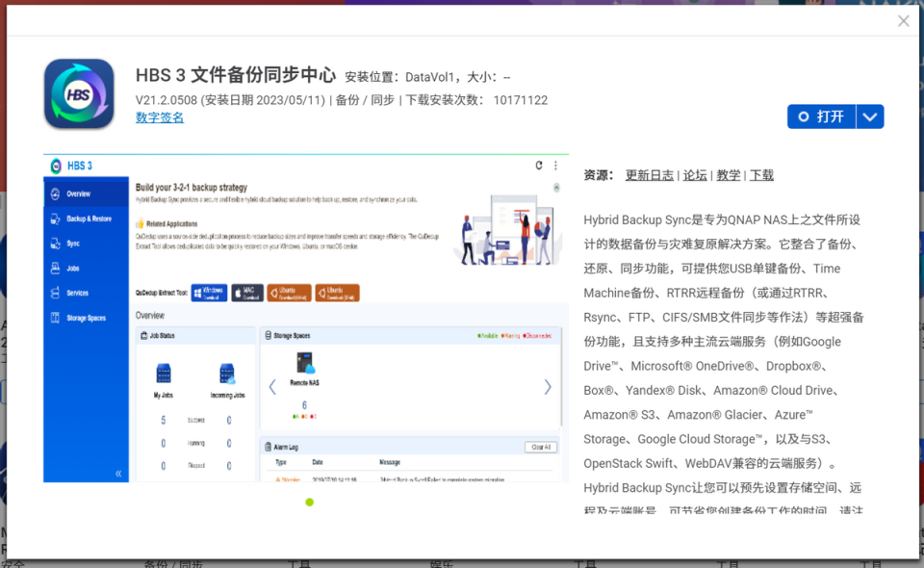Click the green carousel page indicator dot
This screenshot has width=924, height=568.
coord(310,502)
